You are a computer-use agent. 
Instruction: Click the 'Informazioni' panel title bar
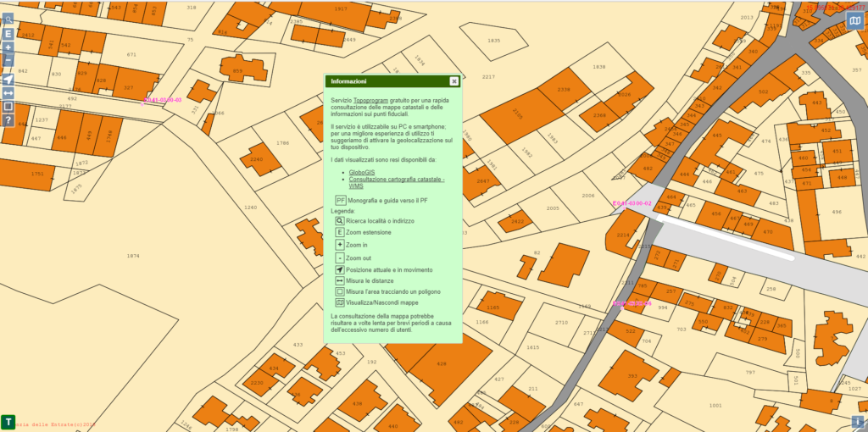coord(393,81)
